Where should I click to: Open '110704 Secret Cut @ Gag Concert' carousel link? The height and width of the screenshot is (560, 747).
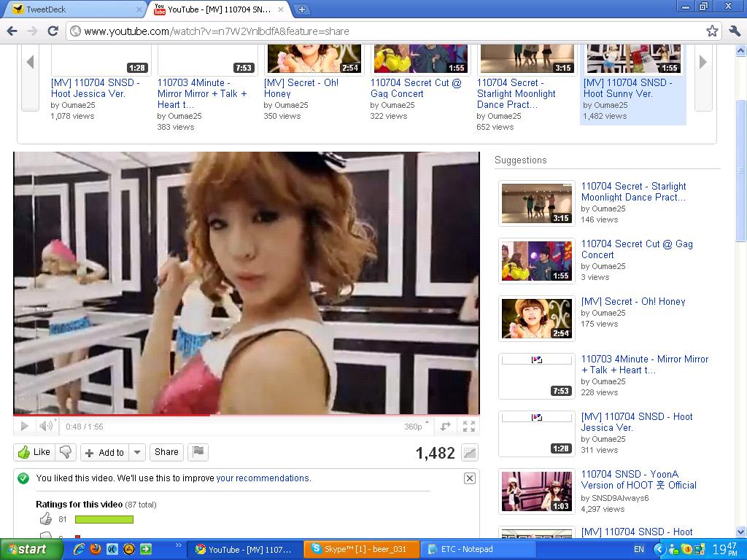tap(416, 88)
